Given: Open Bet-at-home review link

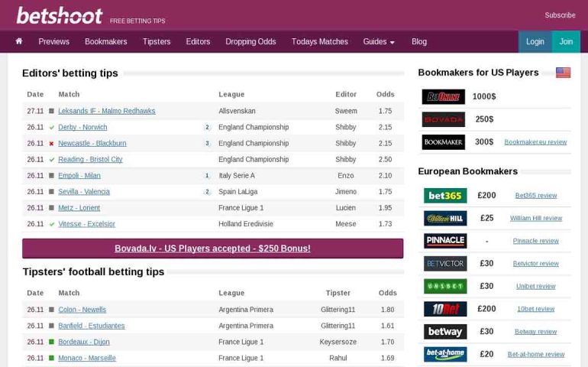Looking at the screenshot, I should click(536, 354).
